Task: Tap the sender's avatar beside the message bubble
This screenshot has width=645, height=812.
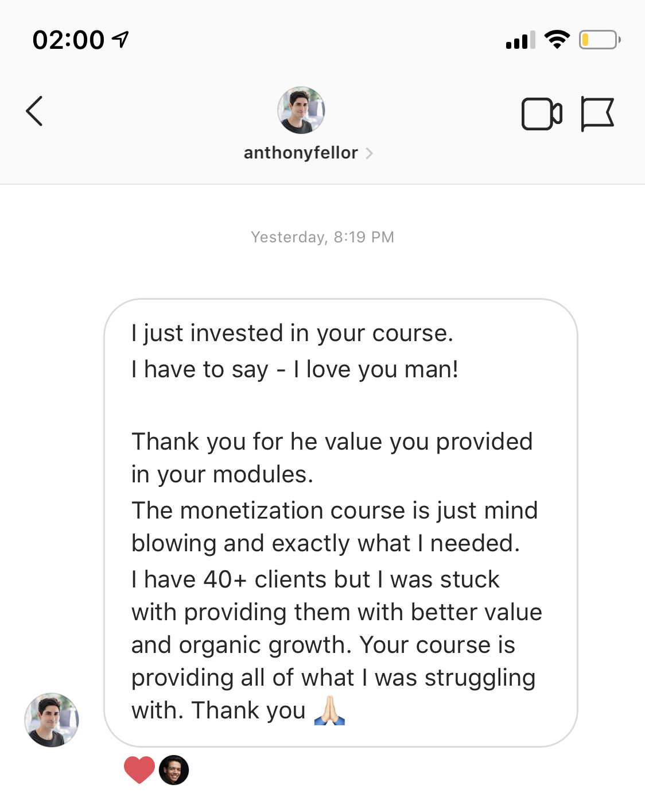Action: pos(52,720)
